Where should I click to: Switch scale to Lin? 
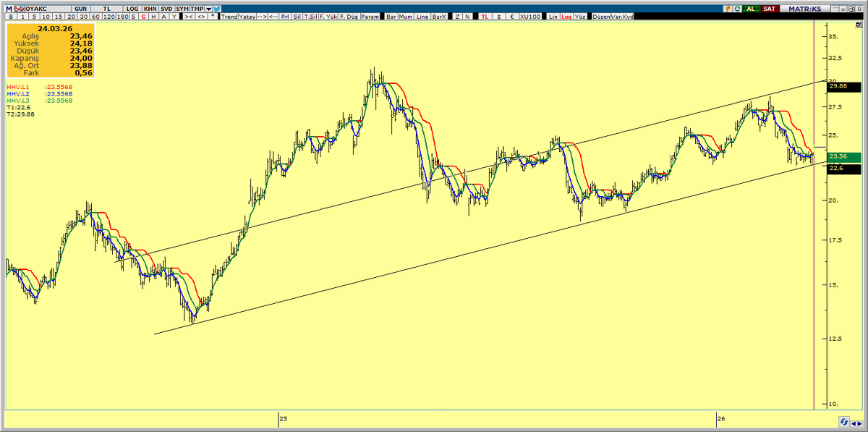coord(553,17)
